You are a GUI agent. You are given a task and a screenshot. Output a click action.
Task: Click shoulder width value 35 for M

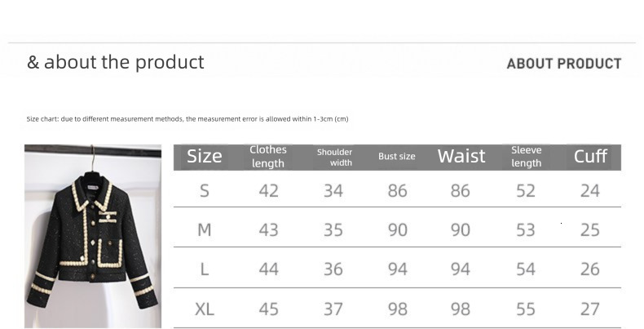[333, 230]
